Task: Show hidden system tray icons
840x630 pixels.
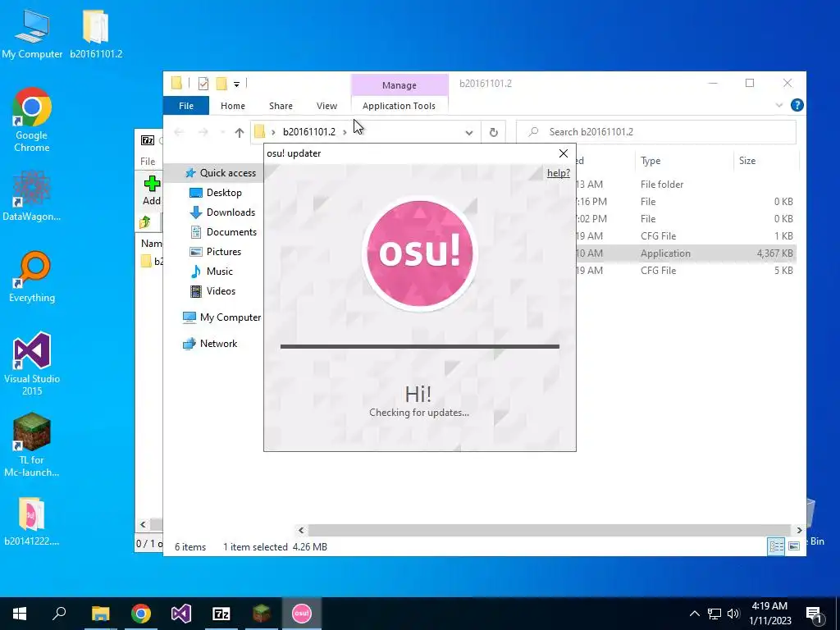Action: [x=694, y=614]
